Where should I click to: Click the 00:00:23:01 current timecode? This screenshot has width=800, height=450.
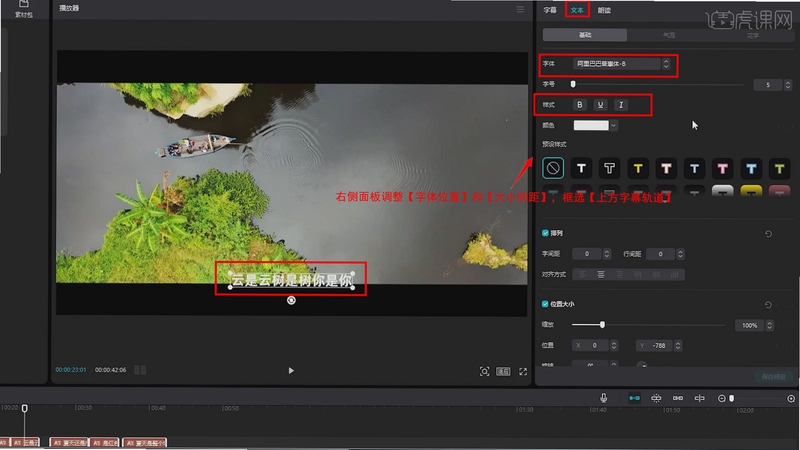[71, 370]
